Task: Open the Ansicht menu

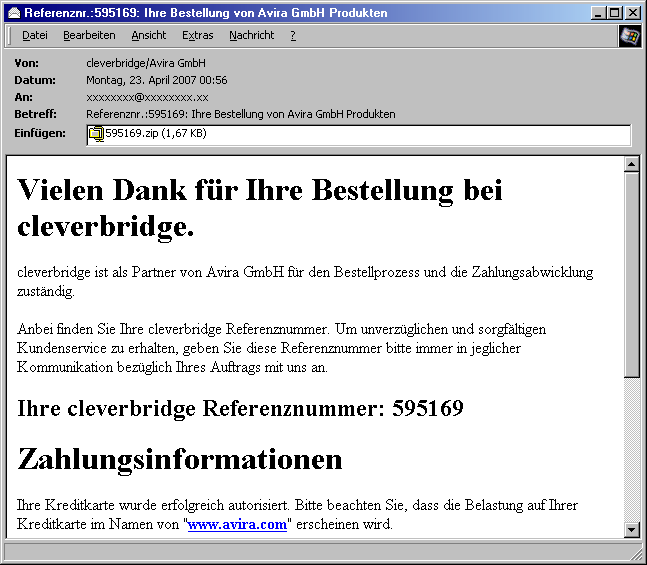Action: coord(149,35)
